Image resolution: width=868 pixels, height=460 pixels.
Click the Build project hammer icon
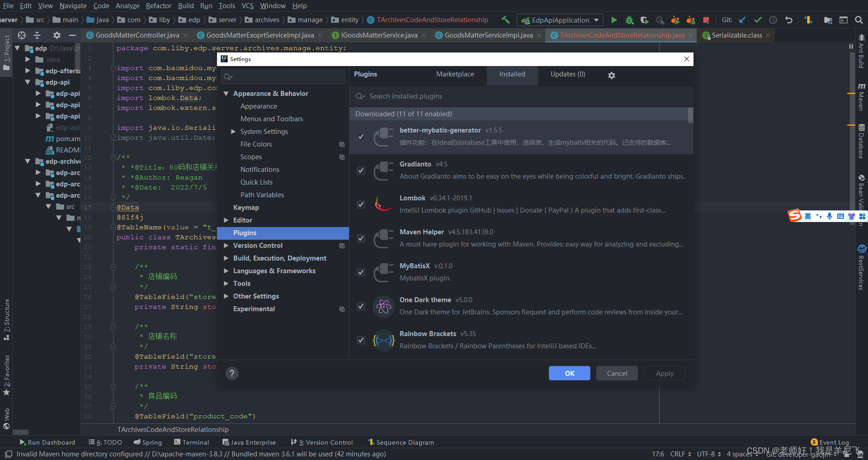505,19
